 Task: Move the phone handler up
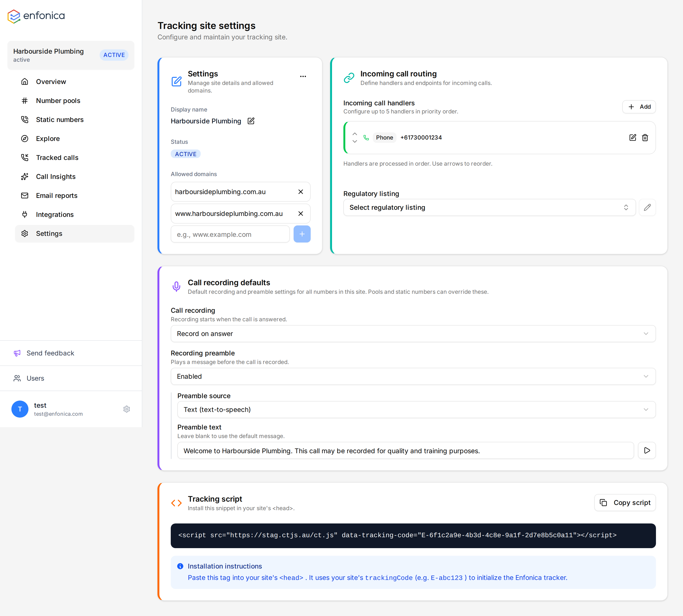(x=355, y=134)
